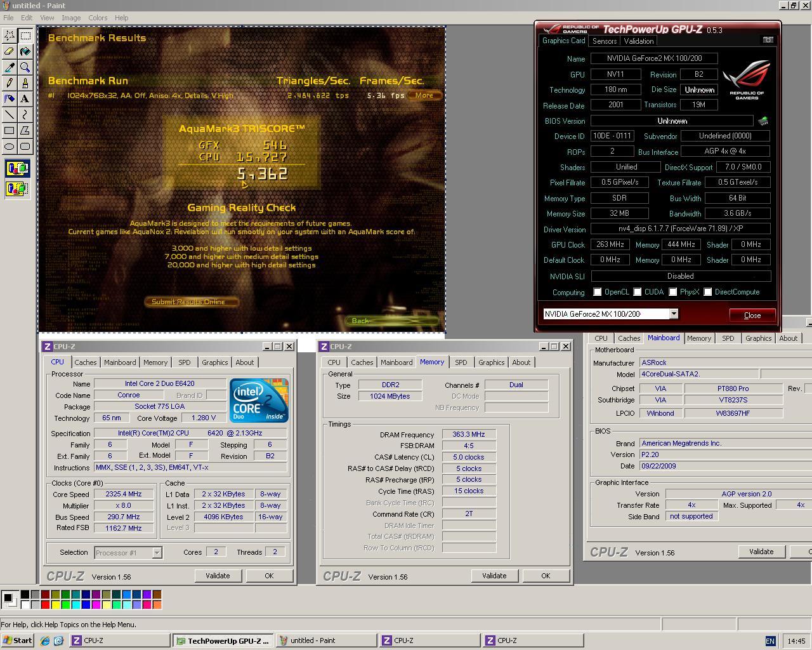Click OK in the Memory CPU-Z window
This screenshot has width=812, height=650.
(x=546, y=576)
